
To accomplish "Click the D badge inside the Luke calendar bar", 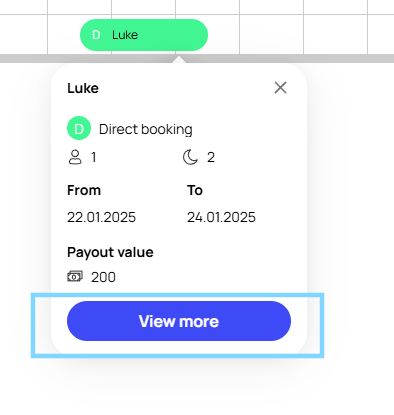I will pos(96,35).
